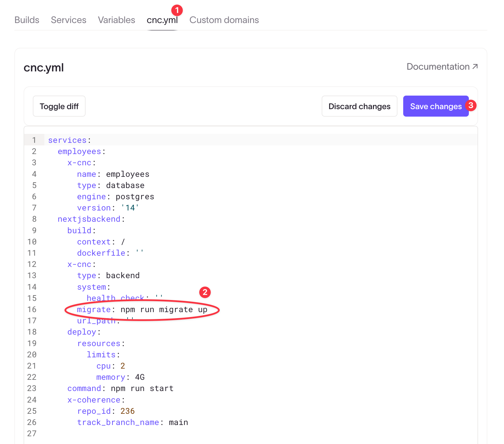The image size is (504, 444).
Task: Click the 'x-cnc:' key on line 12
Action: [x=82, y=264]
